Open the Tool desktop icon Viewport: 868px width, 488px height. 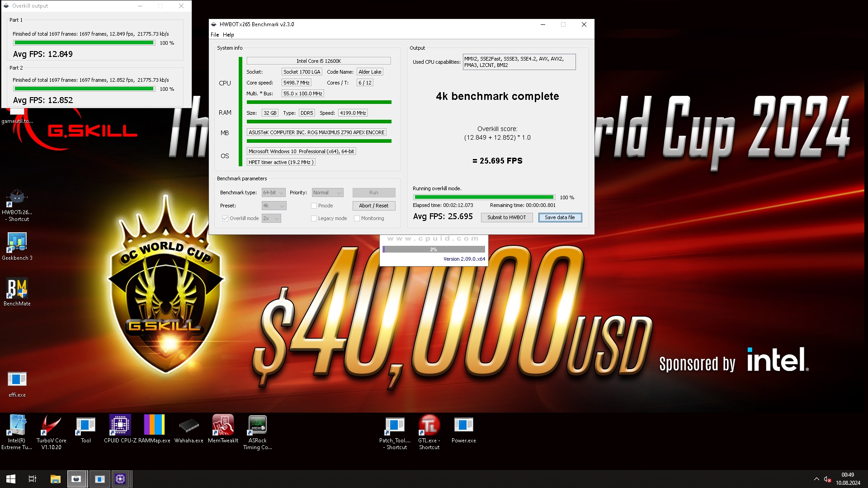pyautogui.click(x=86, y=429)
